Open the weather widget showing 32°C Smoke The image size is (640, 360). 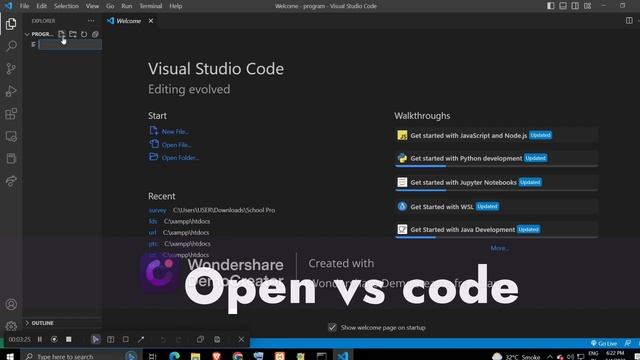[x=516, y=356]
